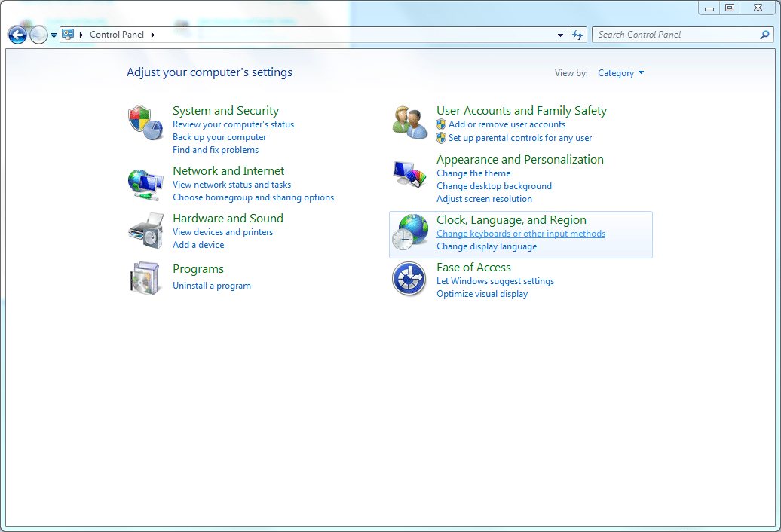Open Find and fix problems
This screenshot has height=532, width=781.
[216, 150]
